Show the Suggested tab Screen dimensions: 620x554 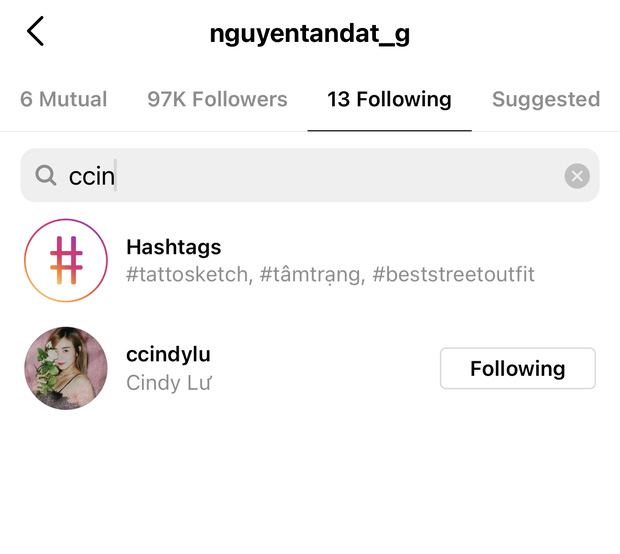pyautogui.click(x=545, y=99)
